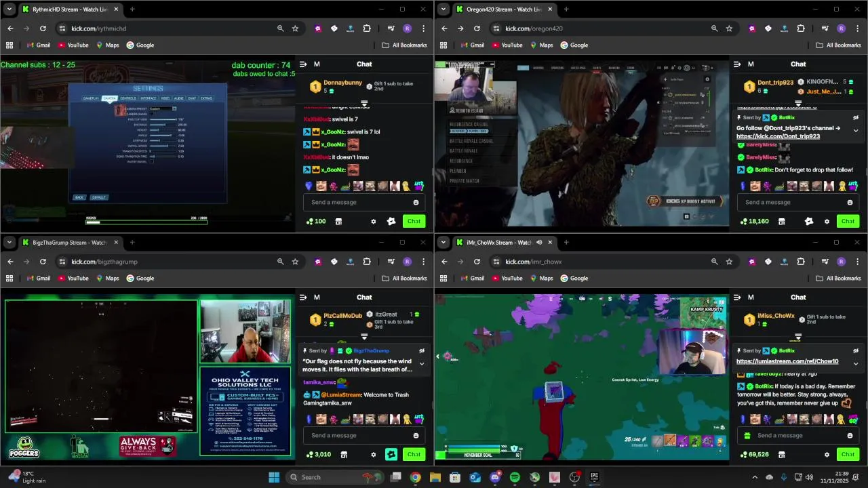Image resolution: width=868 pixels, height=488 pixels.
Task: Collapse leaderboard arrow in Oregon420 chat
Action: 798,104
